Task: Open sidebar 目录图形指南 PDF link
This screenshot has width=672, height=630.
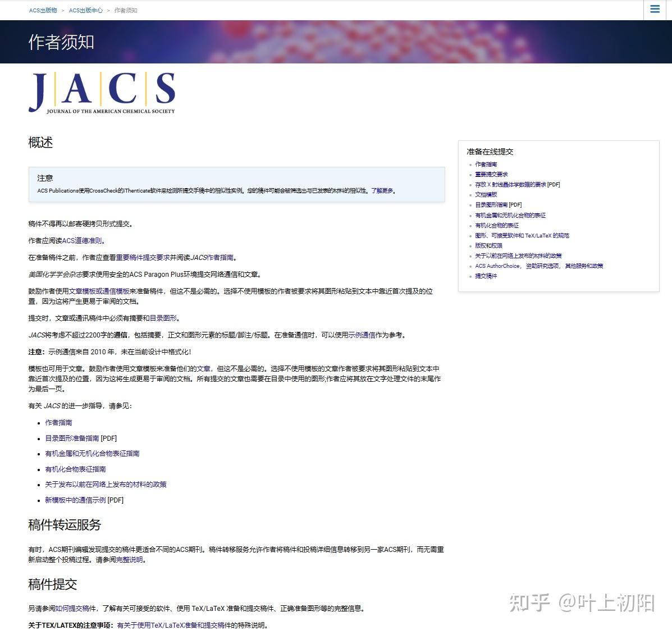Action: tap(491, 205)
